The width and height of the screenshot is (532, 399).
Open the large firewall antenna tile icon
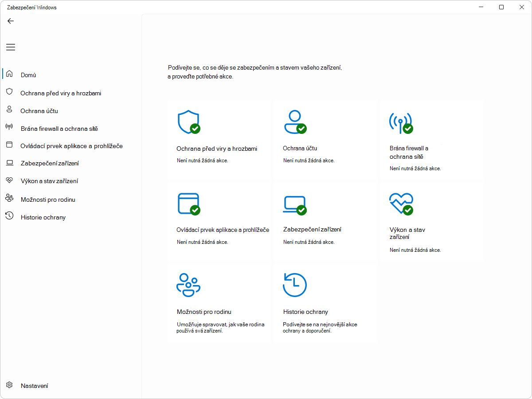tap(401, 123)
